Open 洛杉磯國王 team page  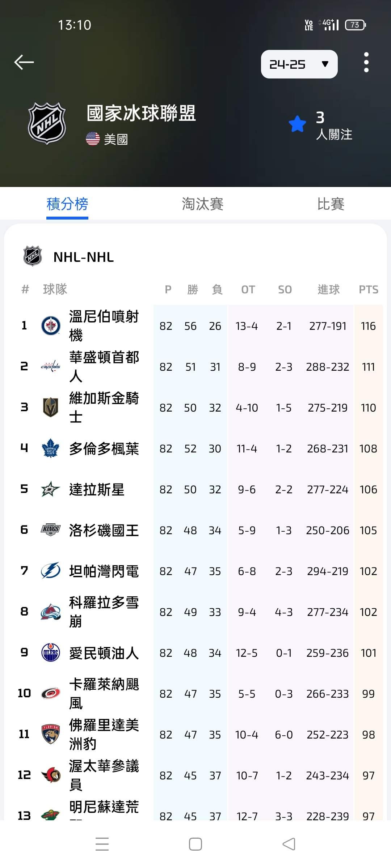[x=104, y=530]
